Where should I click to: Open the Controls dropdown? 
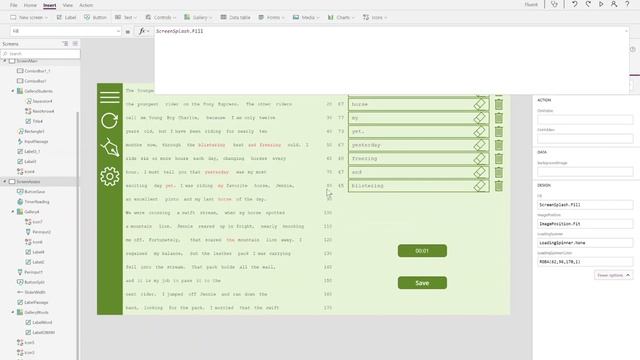coord(160,18)
